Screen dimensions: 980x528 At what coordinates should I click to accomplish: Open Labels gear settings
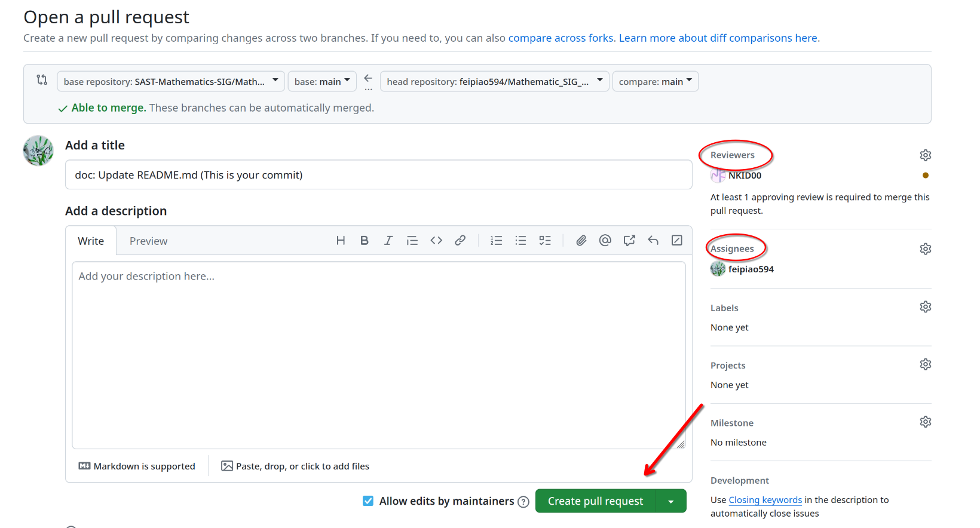click(x=926, y=307)
